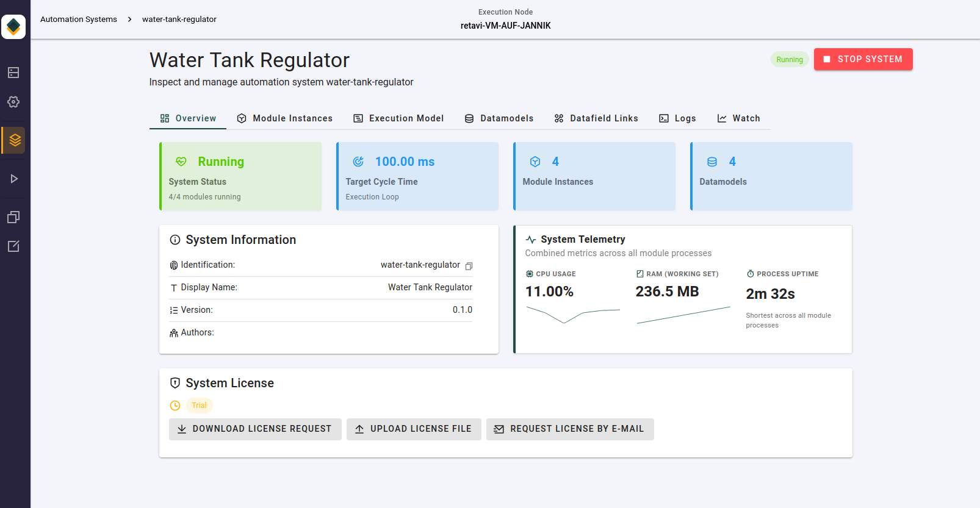Click the edit note sidebar icon
The width and height of the screenshot is (980, 508).
point(13,246)
